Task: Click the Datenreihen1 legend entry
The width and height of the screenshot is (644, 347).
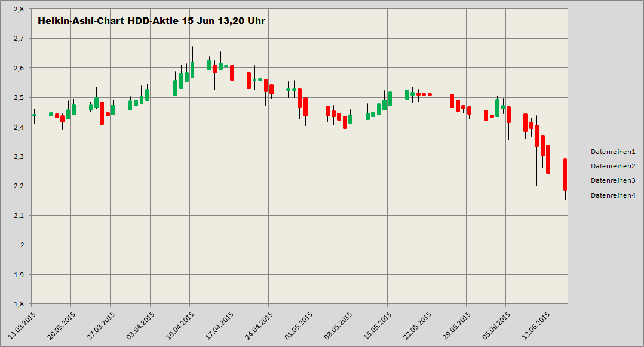Action: 612,151
